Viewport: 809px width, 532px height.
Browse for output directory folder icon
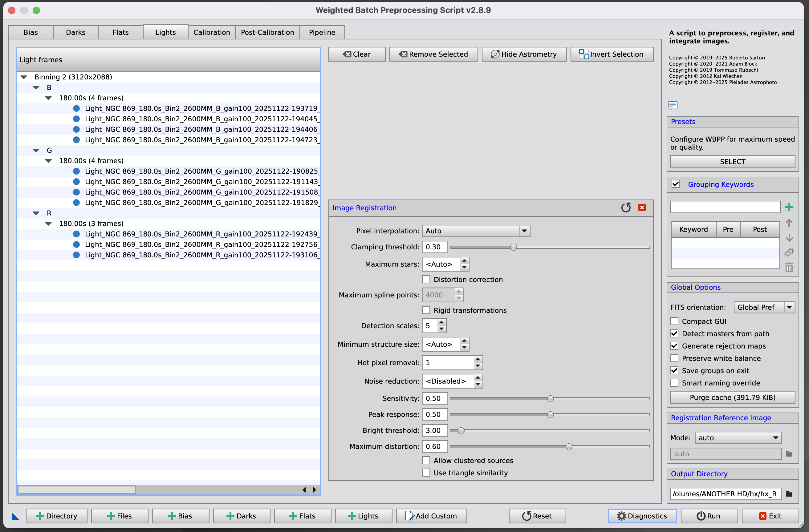[x=789, y=494]
